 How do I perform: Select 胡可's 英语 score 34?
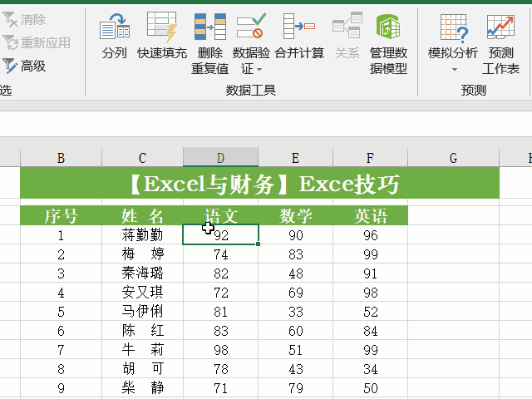pos(370,368)
